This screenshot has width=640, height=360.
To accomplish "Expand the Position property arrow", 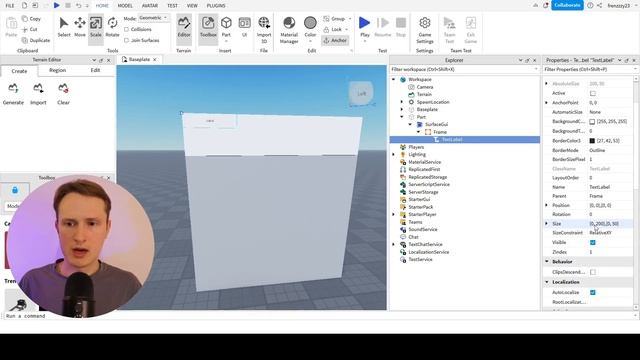I will tap(547, 205).
